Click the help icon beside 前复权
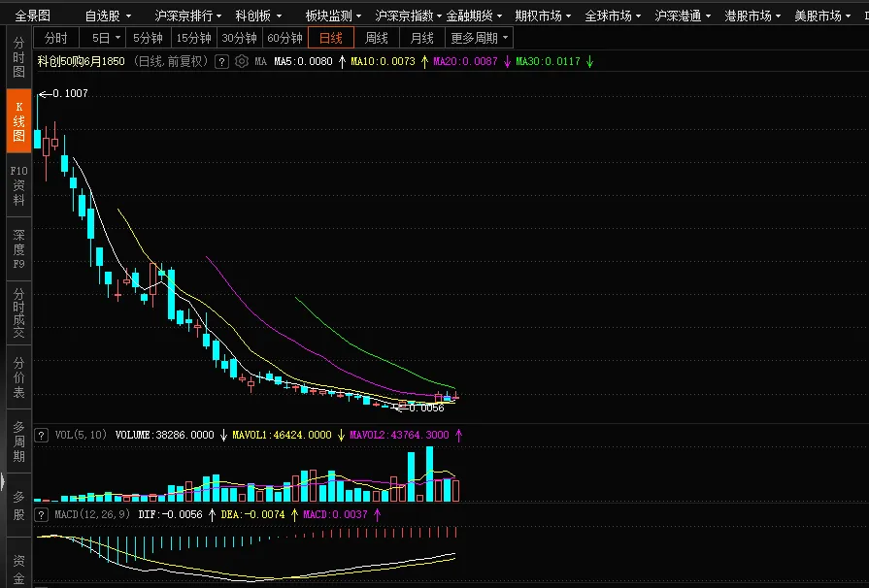This screenshot has height=588, width=869. [x=221, y=61]
